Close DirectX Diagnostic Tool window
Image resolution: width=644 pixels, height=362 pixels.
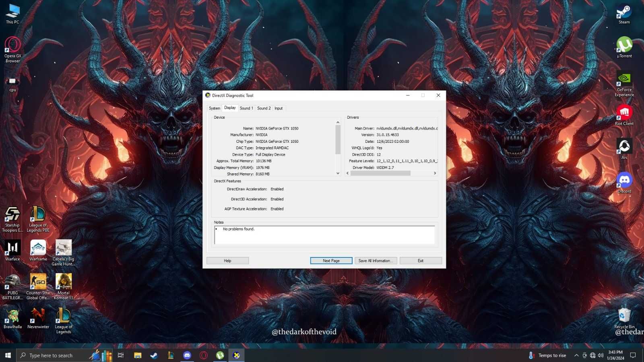coord(438,95)
